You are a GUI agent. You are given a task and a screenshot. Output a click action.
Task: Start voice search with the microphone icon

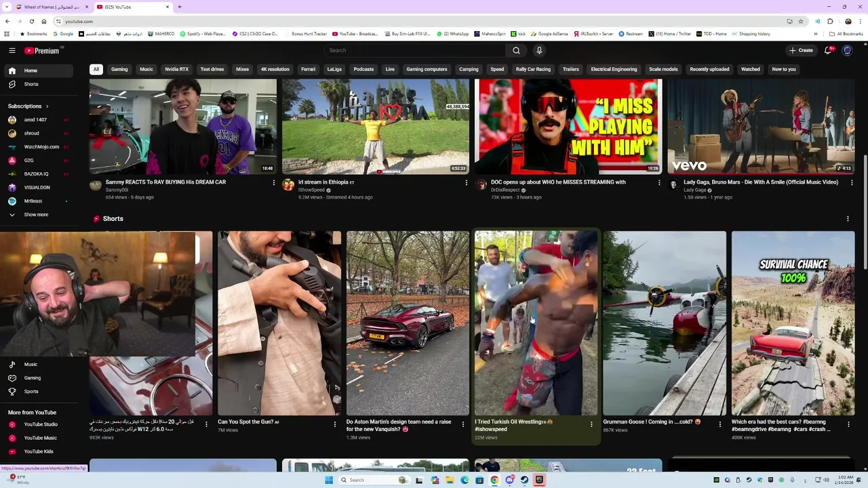point(539,50)
